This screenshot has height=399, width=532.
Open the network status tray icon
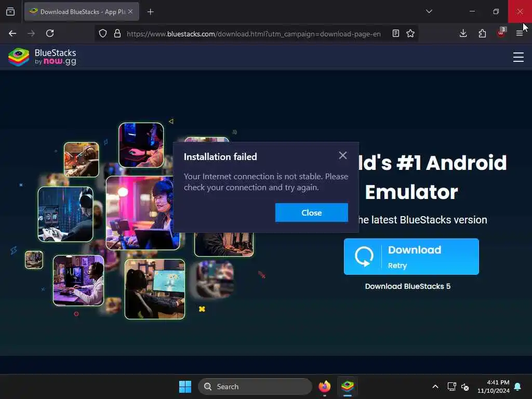(451, 387)
